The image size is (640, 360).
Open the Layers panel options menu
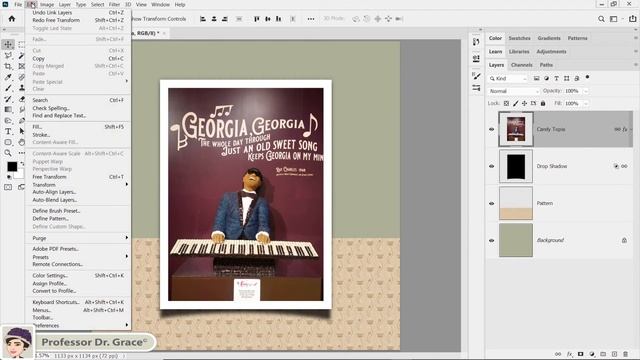635,65
